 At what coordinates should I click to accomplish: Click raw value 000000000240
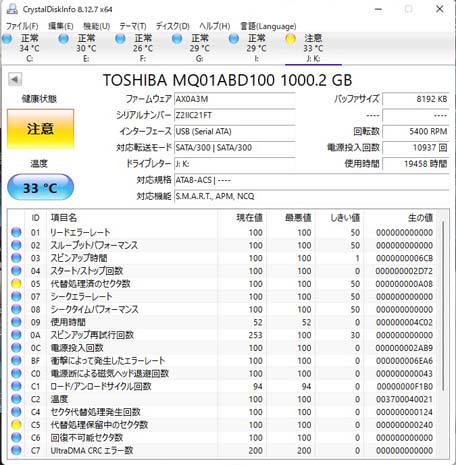(x=404, y=425)
